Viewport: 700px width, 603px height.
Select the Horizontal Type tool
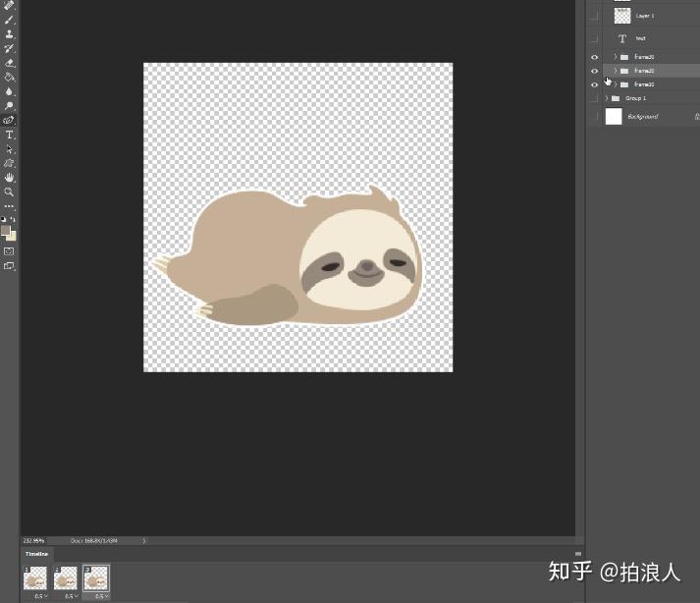pos(10,135)
